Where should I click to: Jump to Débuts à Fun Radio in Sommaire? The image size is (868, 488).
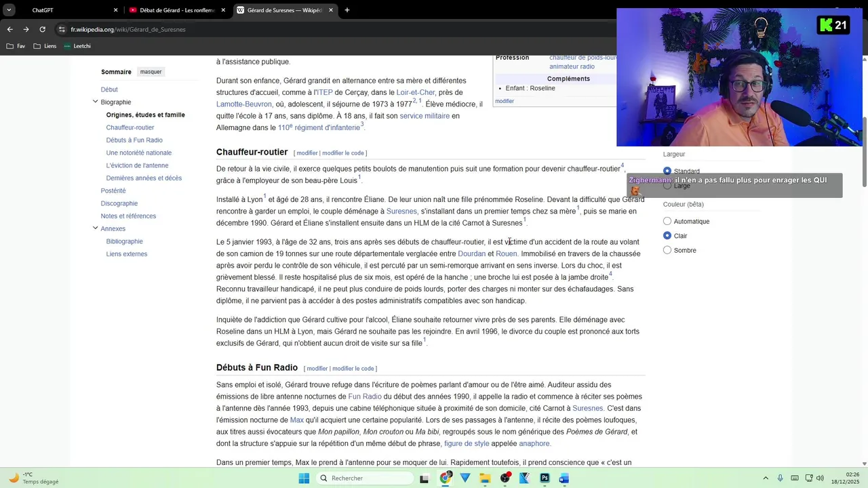tap(134, 140)
